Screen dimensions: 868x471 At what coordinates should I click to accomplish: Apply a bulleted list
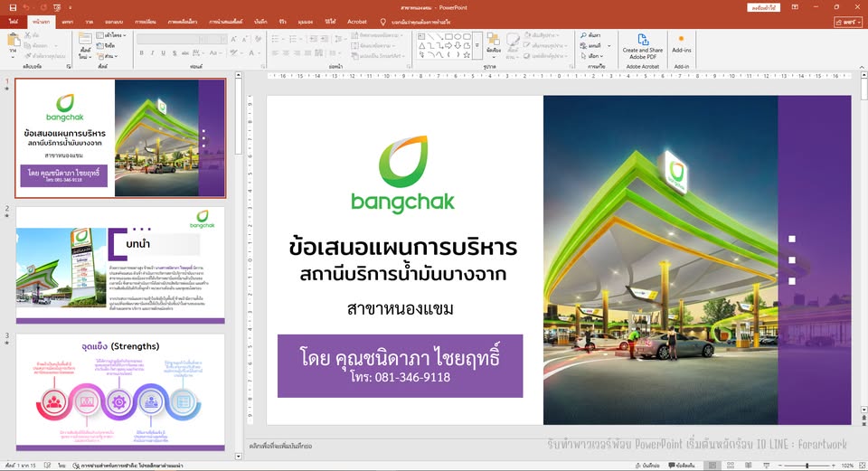click(x=277, y=39)
